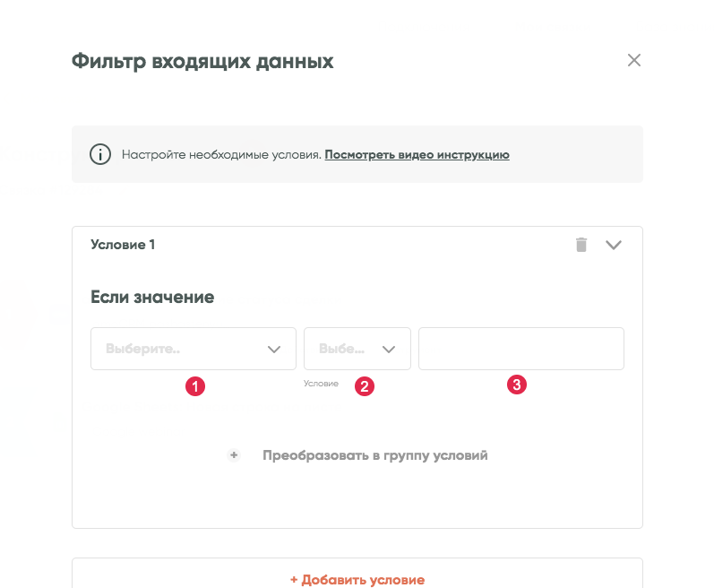Open the Условие operator dropdown
Image resolution: width=714 pixels, height=588 pixels.
click(x=345, y=349)
